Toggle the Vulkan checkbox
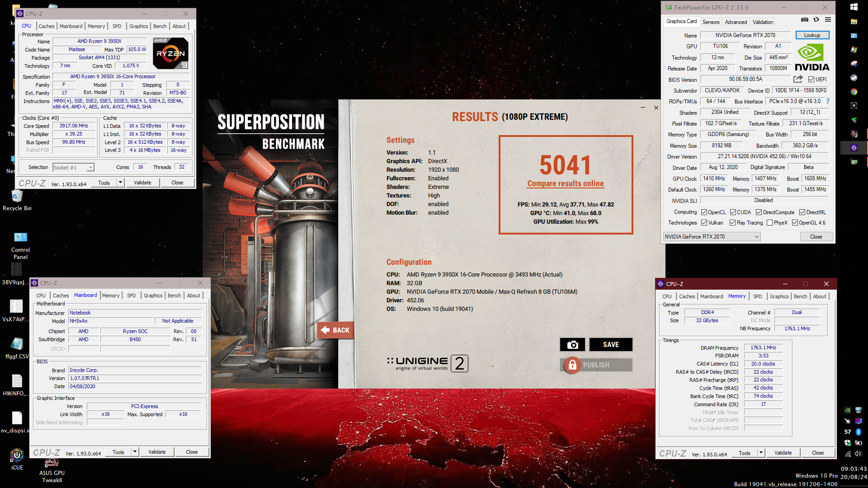This screenshot has height=488, width=868. coord(704,223)
